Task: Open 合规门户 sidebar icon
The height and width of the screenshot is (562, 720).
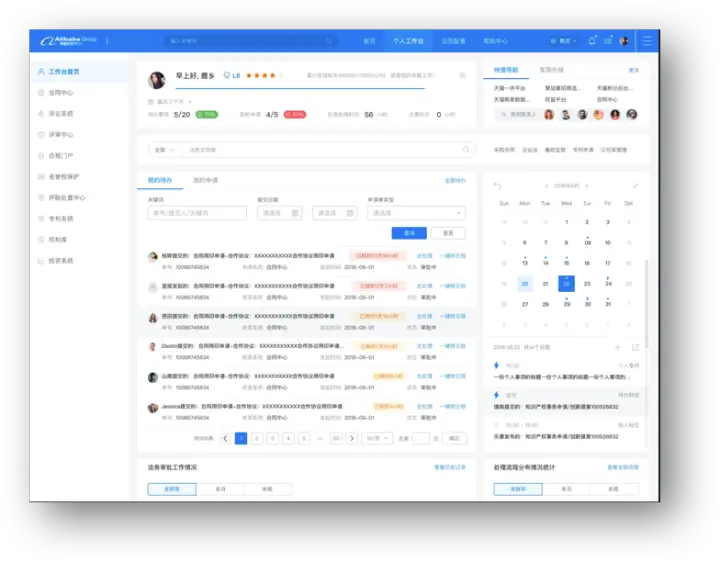Action: click(x=41, y=156)
